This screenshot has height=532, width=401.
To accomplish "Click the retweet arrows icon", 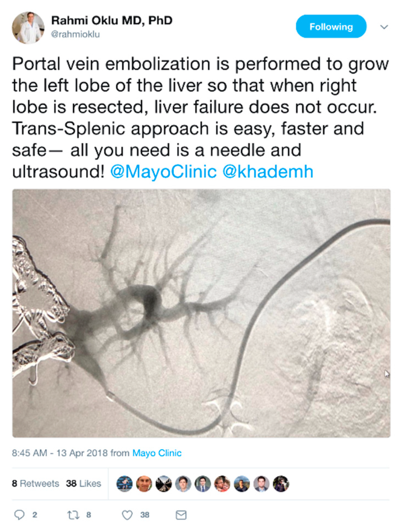I will point(73,515).
